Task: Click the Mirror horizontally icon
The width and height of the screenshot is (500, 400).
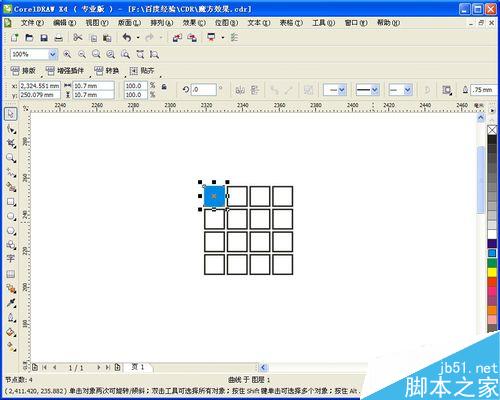Action: point(240,90)
